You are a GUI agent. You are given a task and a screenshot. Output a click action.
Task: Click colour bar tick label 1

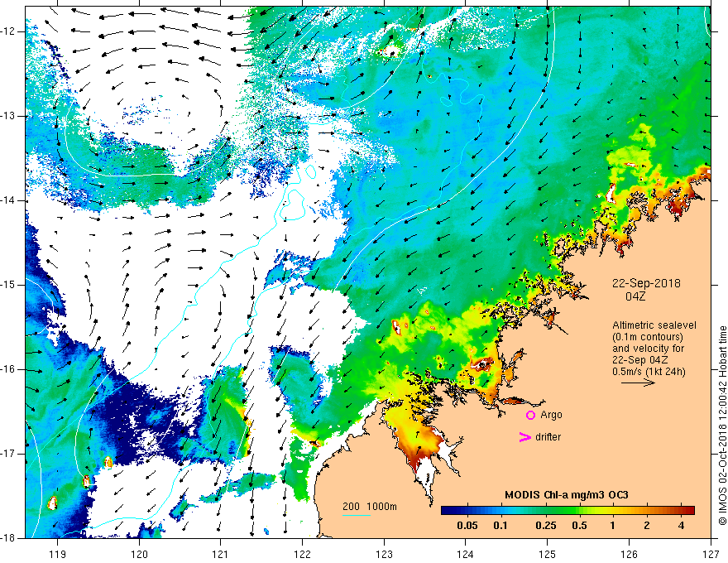pos(612,526)
